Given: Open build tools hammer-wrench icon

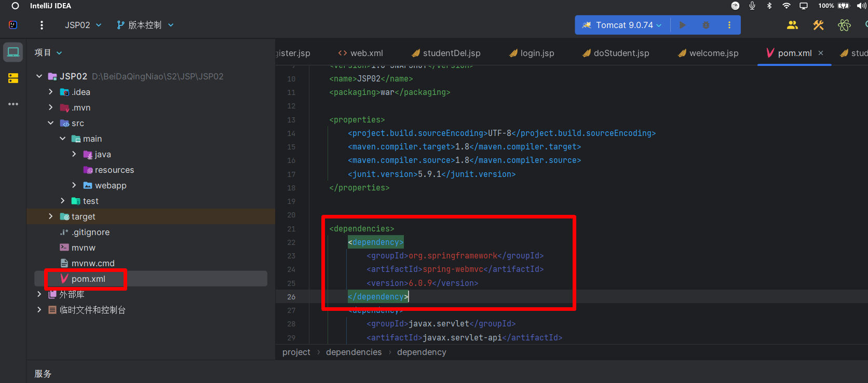Looking at the screenshot, I should click(x=819, y=25).
